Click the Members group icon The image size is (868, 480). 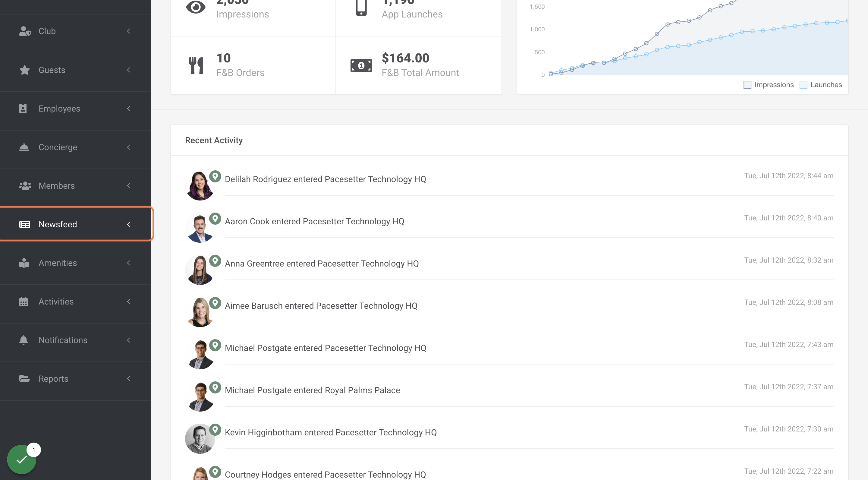(x=25, y=186)
